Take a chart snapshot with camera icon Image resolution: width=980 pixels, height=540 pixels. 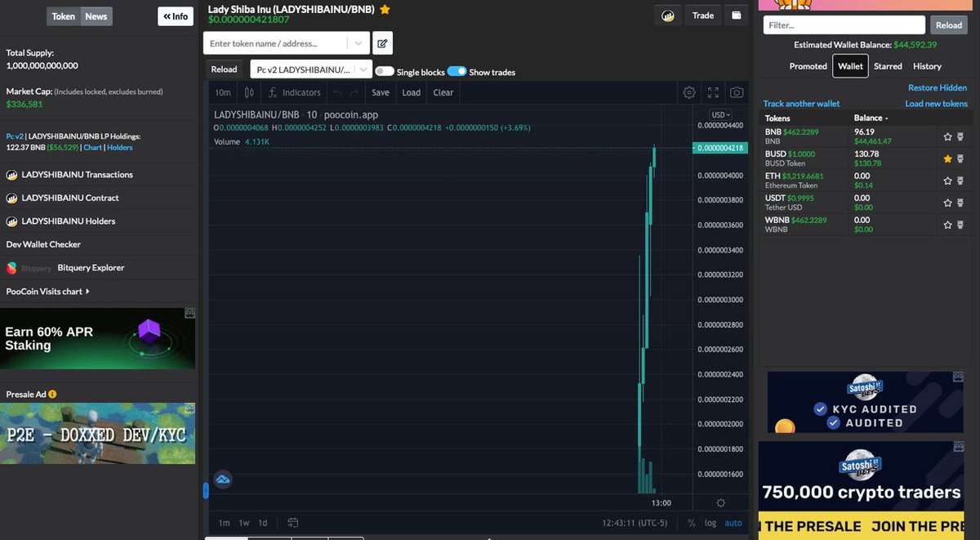coord(737,92)
